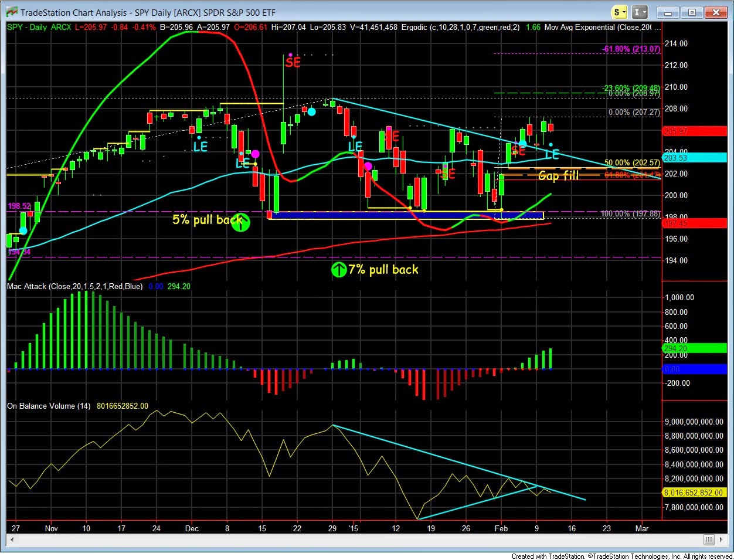Close the Chart Analysis window

tap(716, 12)
